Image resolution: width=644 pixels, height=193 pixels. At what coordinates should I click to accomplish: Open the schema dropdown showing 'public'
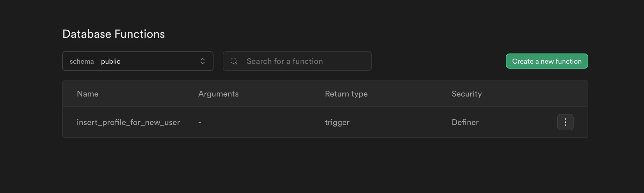coord(138,61)
